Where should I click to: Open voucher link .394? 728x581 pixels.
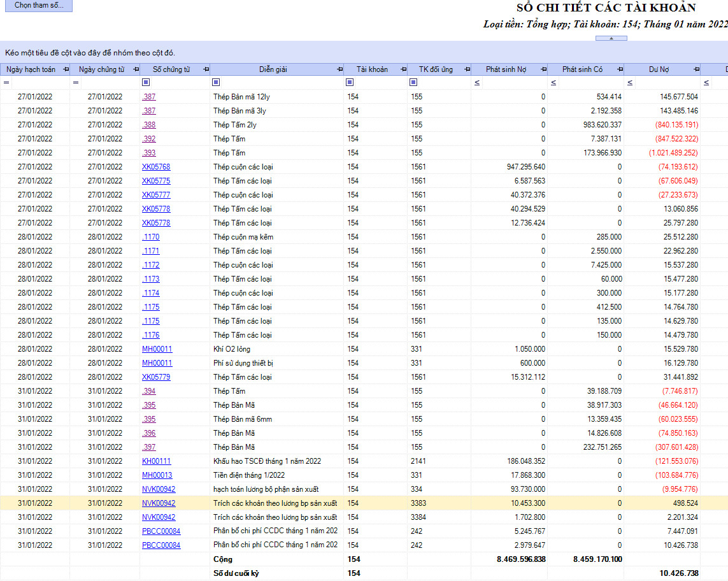coord(149,391)
